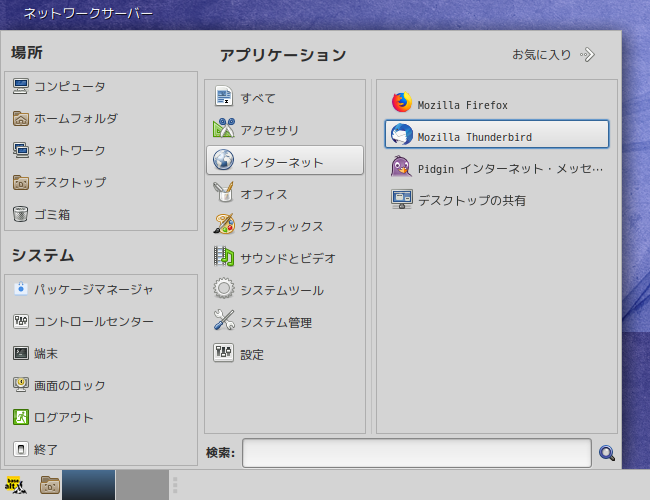650x500 pixels.
Task: Select the すべて category label
Action: (258, 99)
